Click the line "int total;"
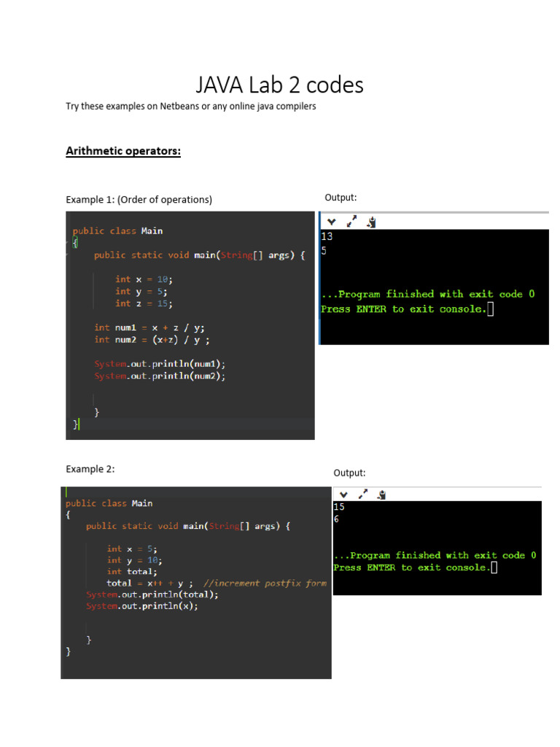Screen dimensions: 560x747 pos(132,572)
